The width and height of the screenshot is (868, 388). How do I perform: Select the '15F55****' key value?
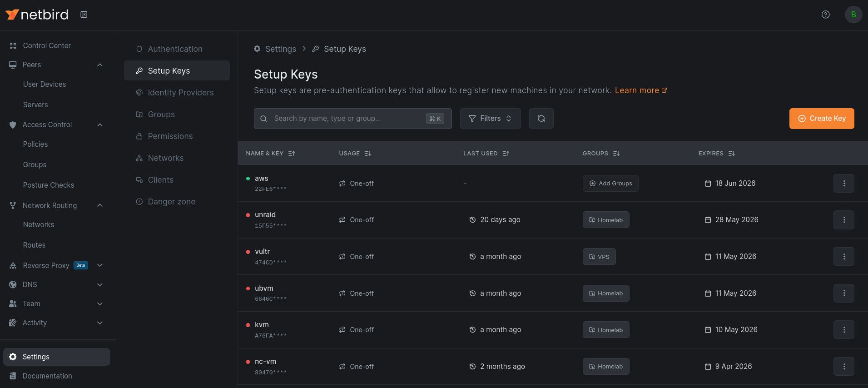click(x=271, y=226)
